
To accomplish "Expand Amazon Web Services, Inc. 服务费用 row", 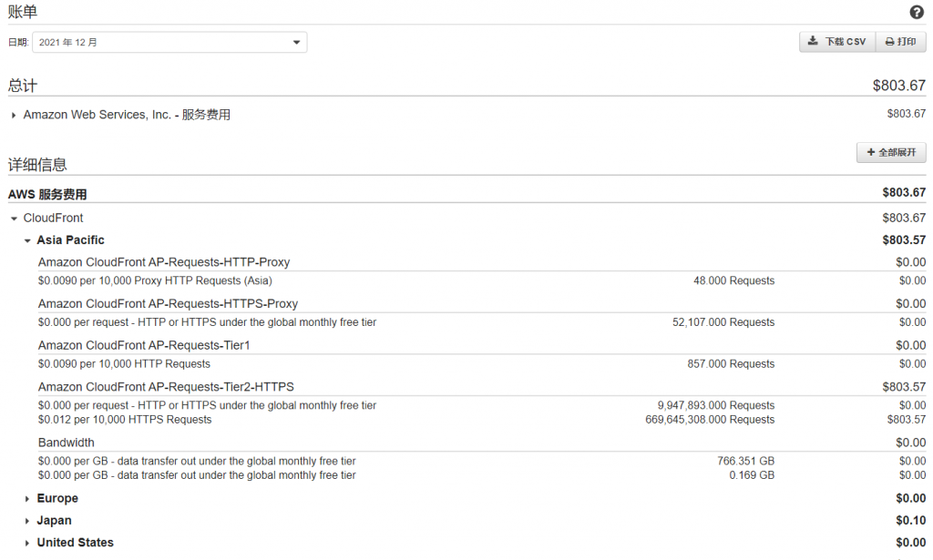I will click(x=14, y=116).
